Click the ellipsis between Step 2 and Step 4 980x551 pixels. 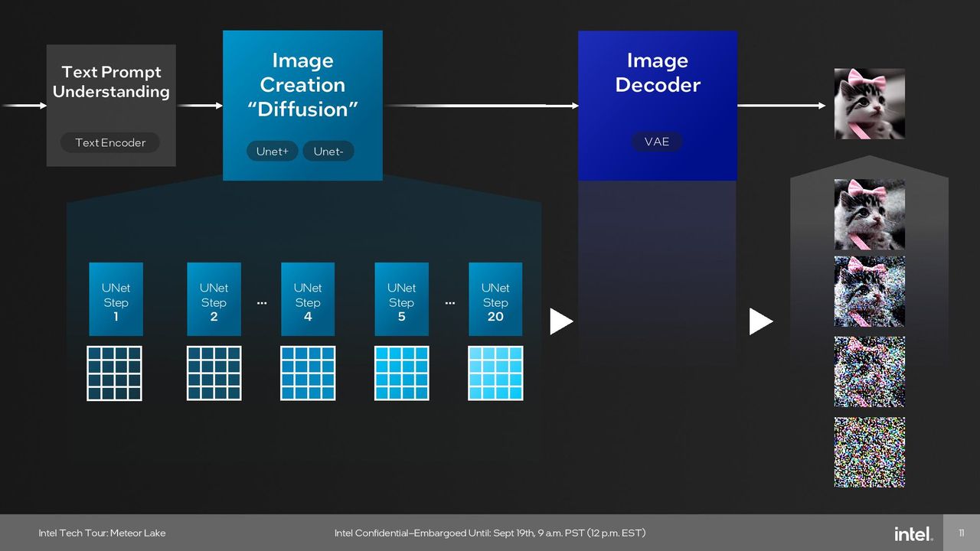(x=262, y=303)
